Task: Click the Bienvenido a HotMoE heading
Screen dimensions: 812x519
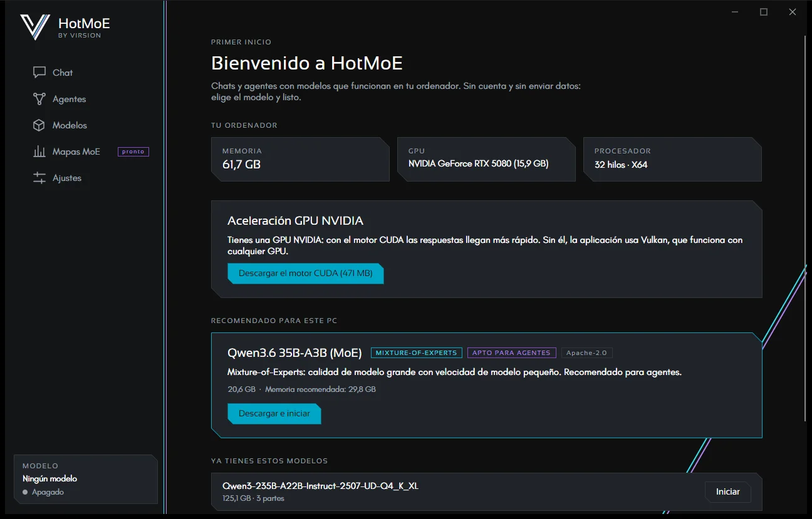Action: click(307, 63)
